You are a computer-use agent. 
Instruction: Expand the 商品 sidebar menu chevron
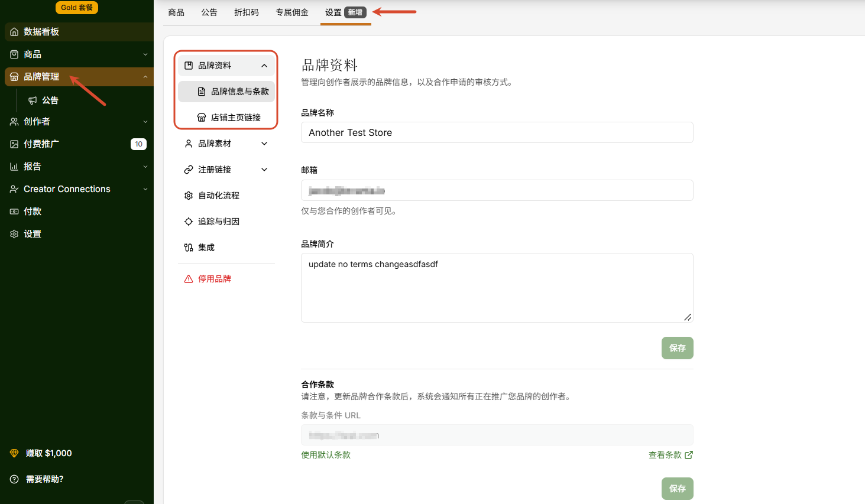pos(145,54)
